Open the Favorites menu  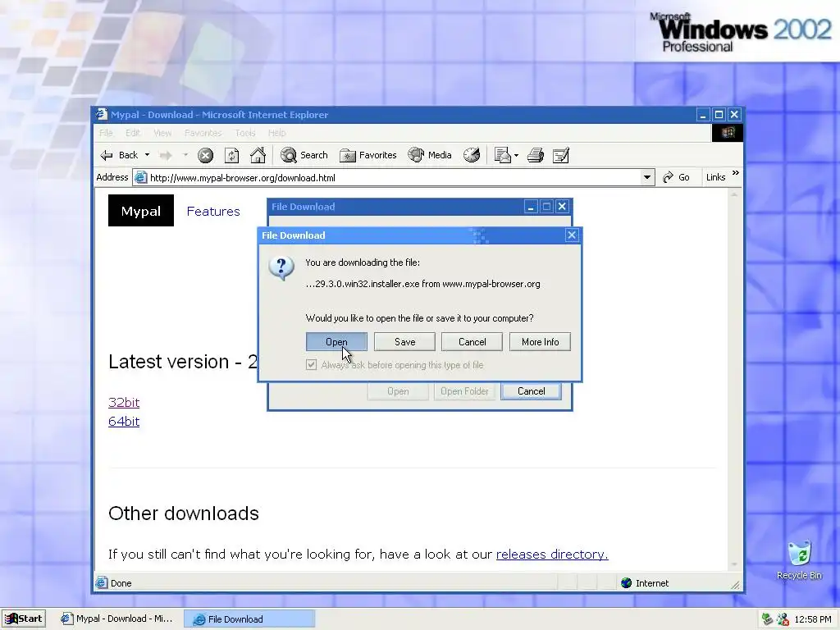[x=203, y=133]
